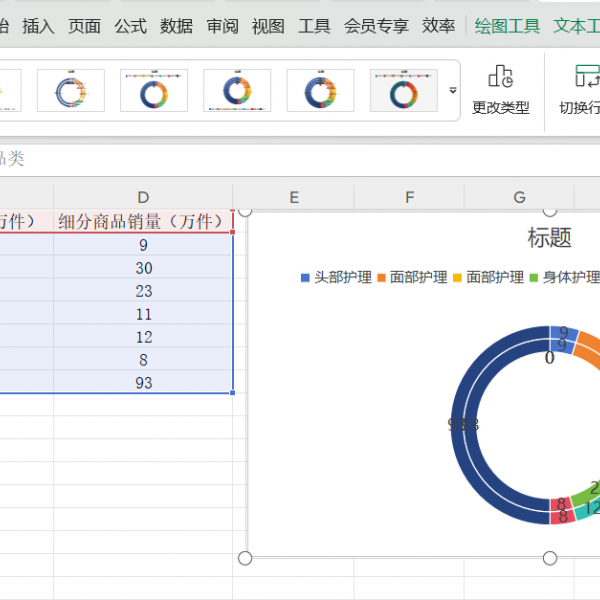The height and width of the screenshot is (600, 600).
Task: Expand the chart styles gallery dropdown arrow
Action: 452,91
